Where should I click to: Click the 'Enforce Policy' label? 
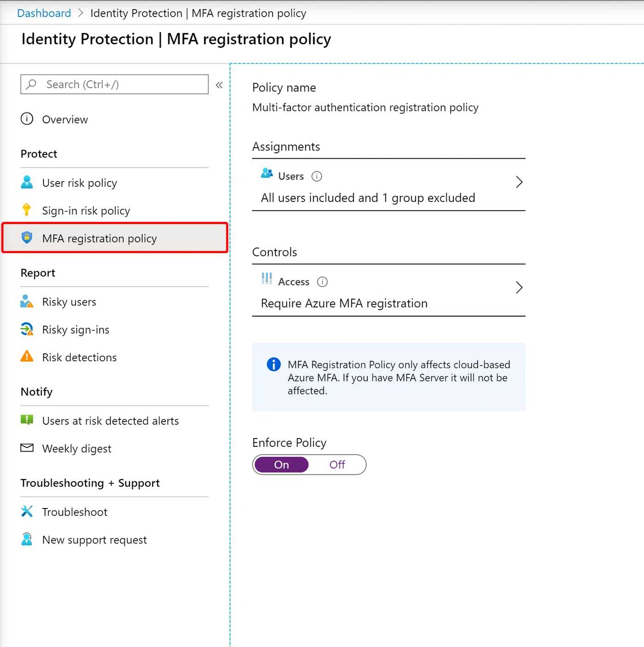click(289, 442)
